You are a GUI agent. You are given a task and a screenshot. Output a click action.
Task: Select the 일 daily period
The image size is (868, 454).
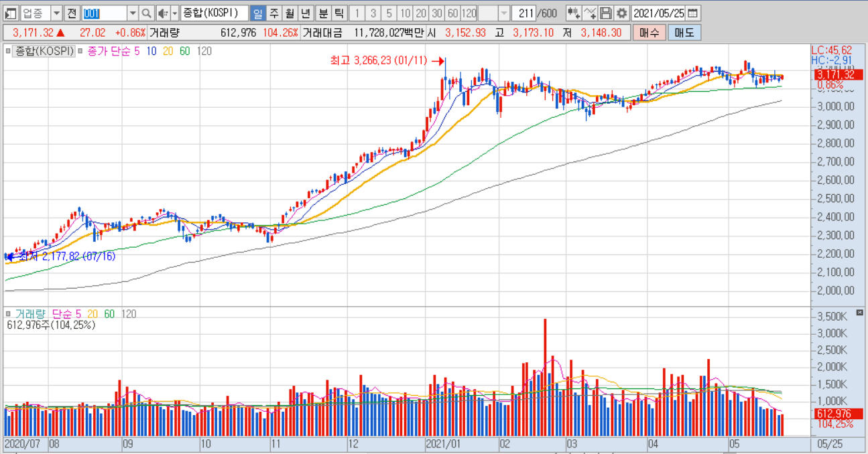point(257,13)
